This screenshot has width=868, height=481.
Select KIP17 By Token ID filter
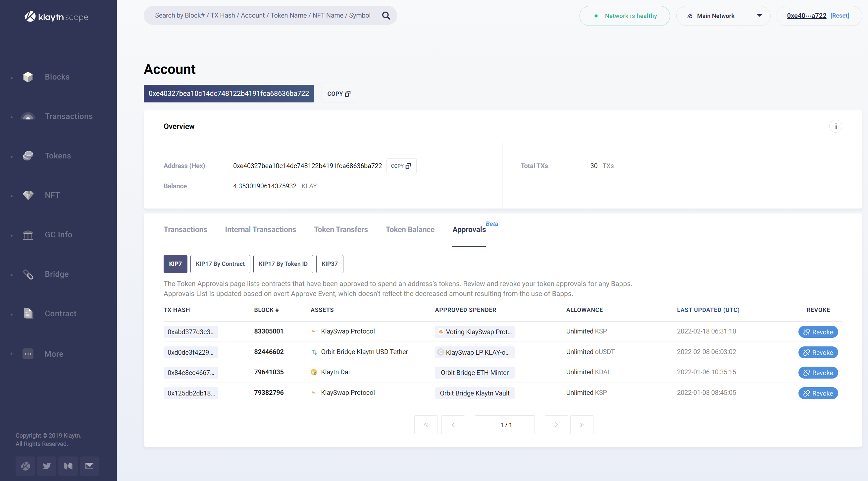283,264
